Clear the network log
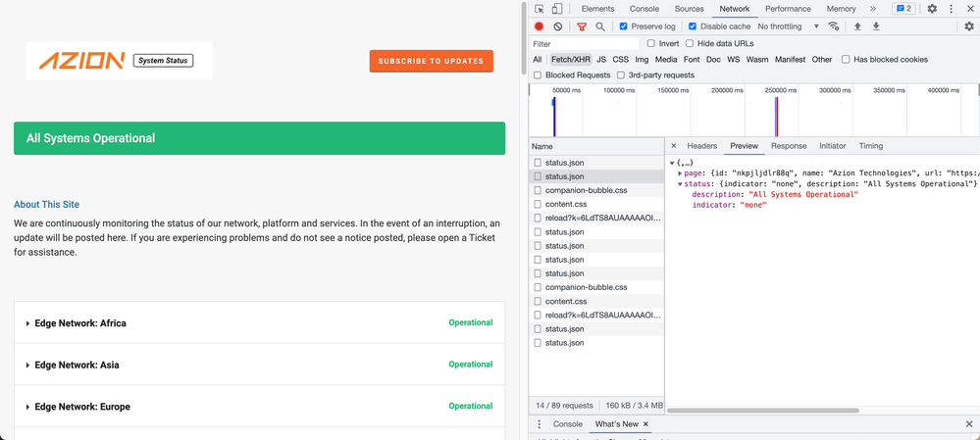Image resolution: width=980 pixels, height=440 pixels. [x=558, y=26]
